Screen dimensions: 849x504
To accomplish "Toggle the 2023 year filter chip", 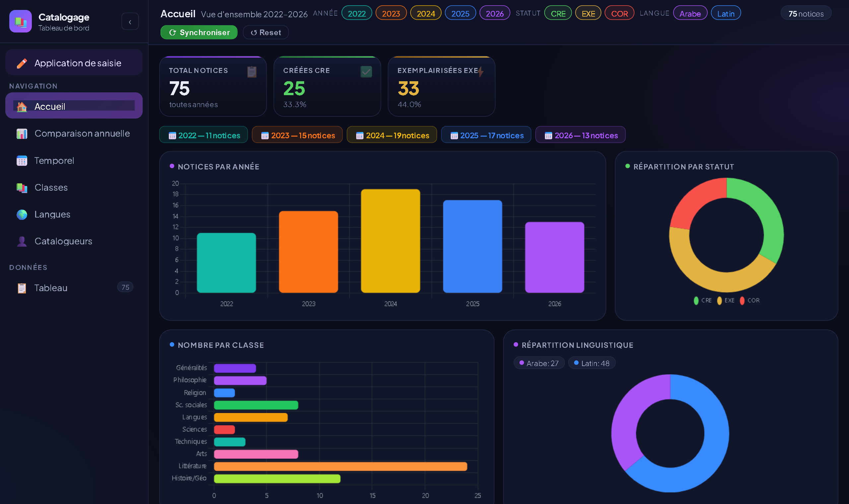I will [x=391, y=14].
